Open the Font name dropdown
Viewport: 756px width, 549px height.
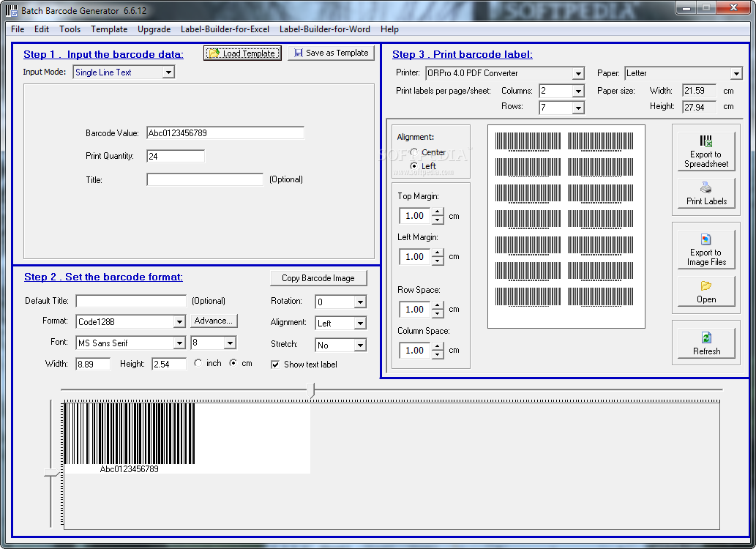[179, 343]
